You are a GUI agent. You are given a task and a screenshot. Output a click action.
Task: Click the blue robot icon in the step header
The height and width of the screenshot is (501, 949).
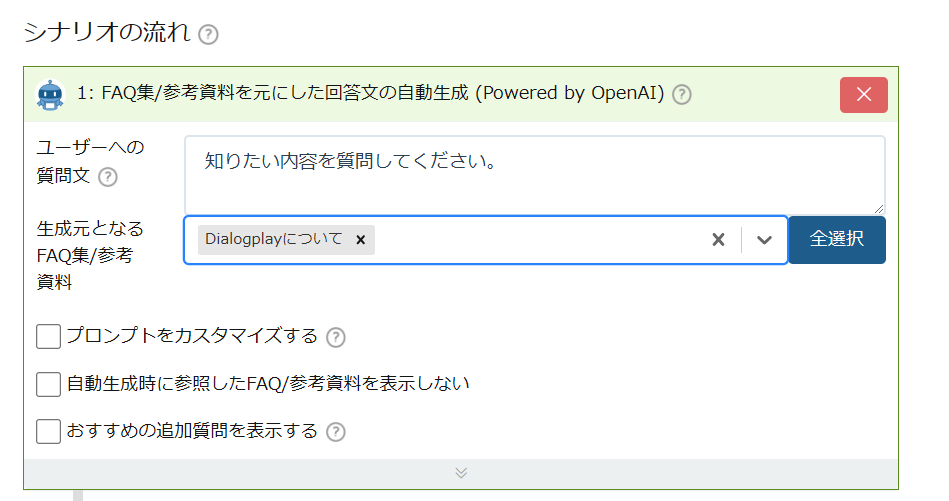coord(50,95)
